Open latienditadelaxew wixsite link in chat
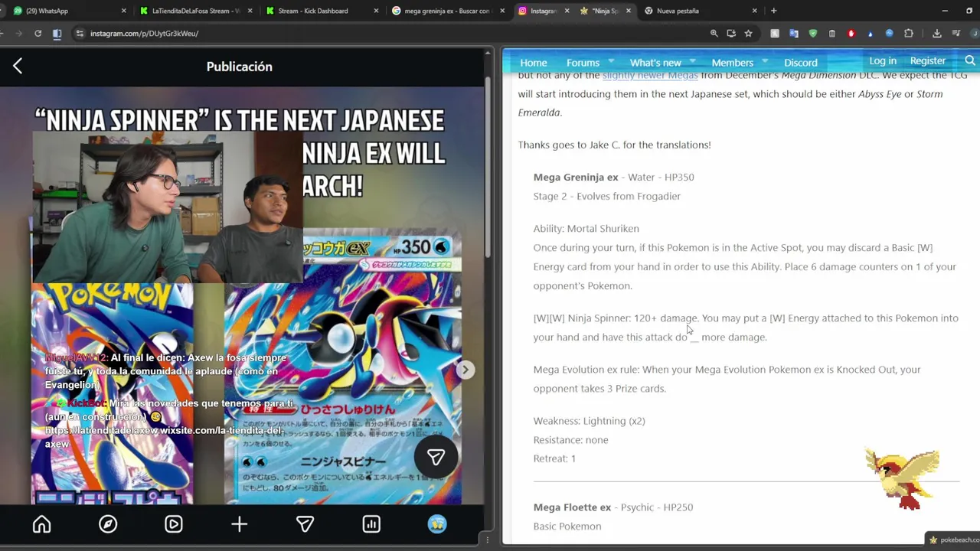The width and height of the screenshot is (980, 551). click(165, 437)
